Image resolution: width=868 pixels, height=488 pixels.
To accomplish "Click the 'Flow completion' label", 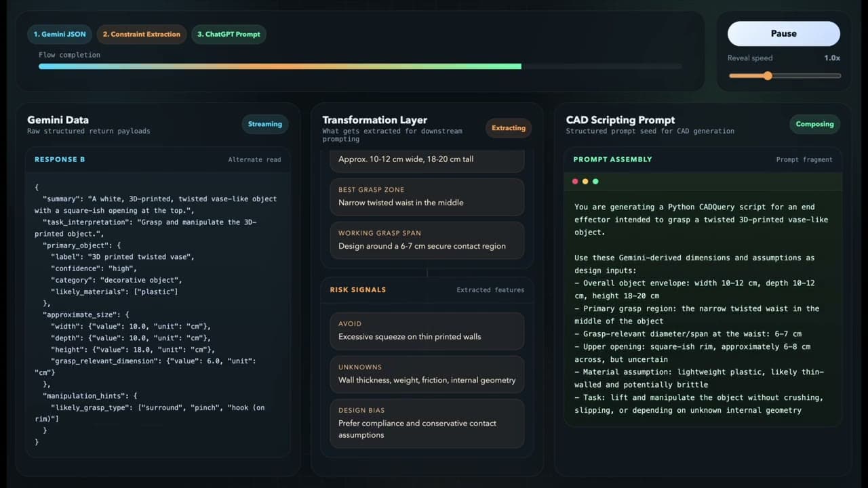I will (69, 55).
